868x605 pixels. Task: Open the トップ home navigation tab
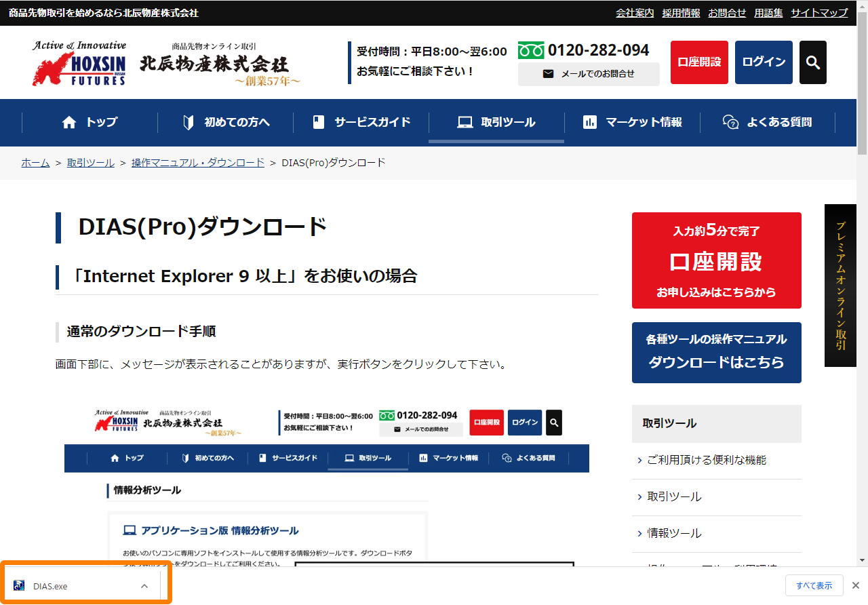tap(90, 122)
